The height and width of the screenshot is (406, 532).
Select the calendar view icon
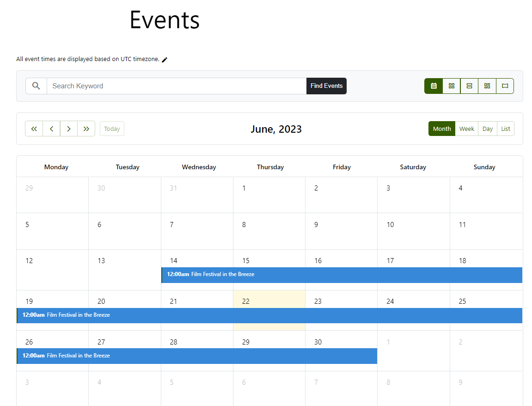433,86
